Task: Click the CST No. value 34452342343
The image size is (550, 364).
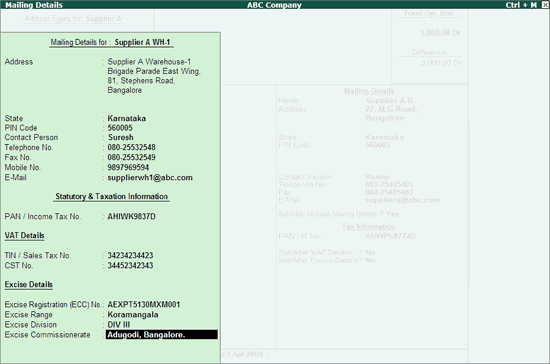Action: pyautogui.click(x=130, y=265)
